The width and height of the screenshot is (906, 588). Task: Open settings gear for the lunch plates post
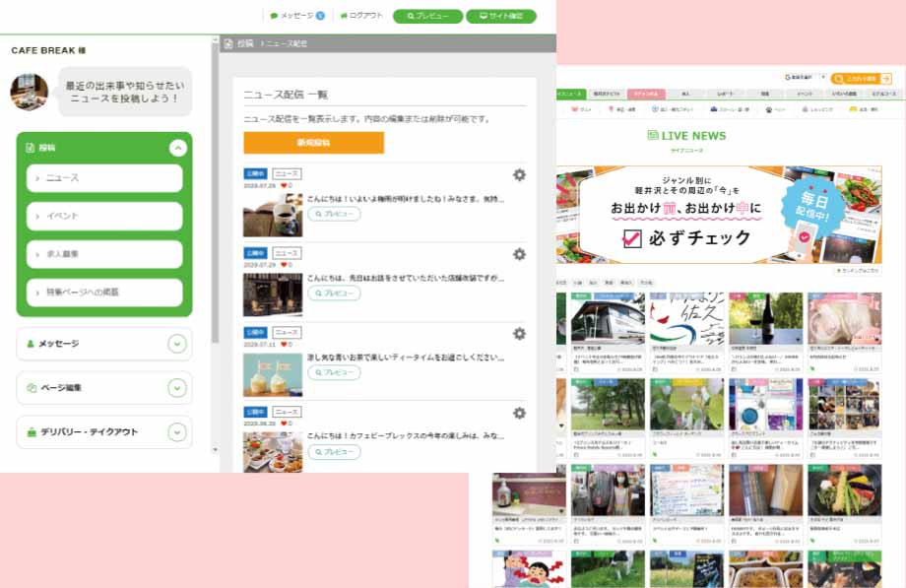(519, 413)
